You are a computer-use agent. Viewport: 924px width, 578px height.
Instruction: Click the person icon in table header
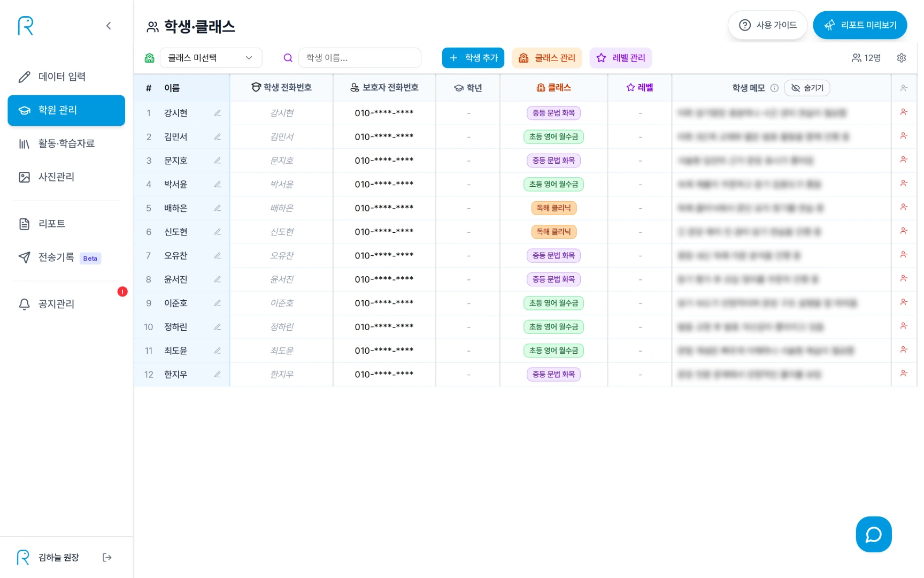point(904,88)
